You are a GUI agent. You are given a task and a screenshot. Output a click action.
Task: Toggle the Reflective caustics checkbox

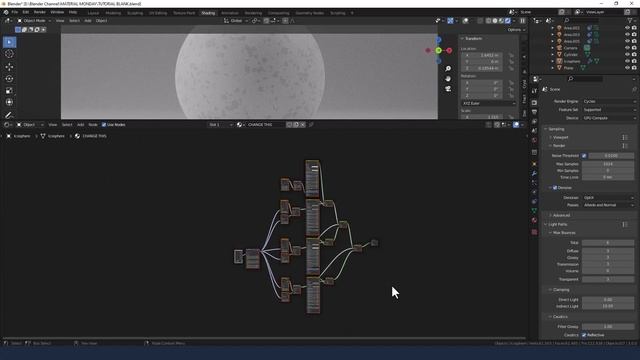584,335
